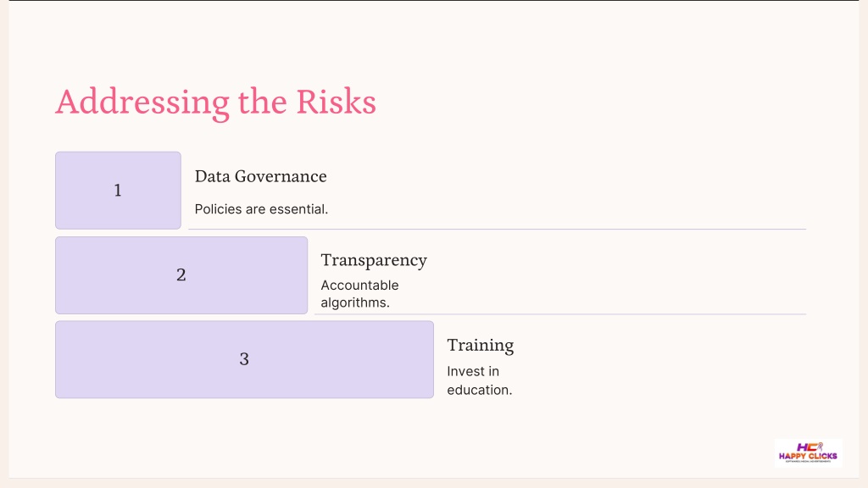The height and width of the screenshot is (488, 868).
Task: Click the word 'the' in the title
Action: point(263,102)
